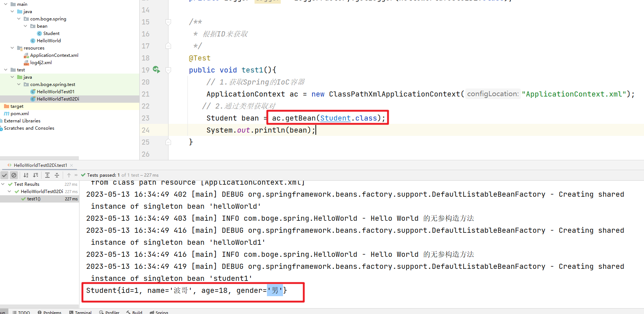Select the HelloWorldTest02Di.test1 run tab

40,165
